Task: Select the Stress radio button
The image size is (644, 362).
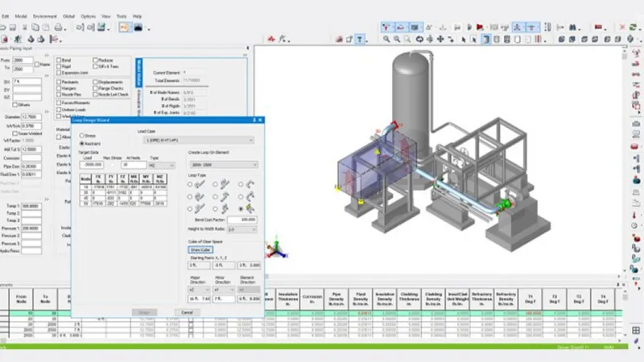Action: click(82, 135)
